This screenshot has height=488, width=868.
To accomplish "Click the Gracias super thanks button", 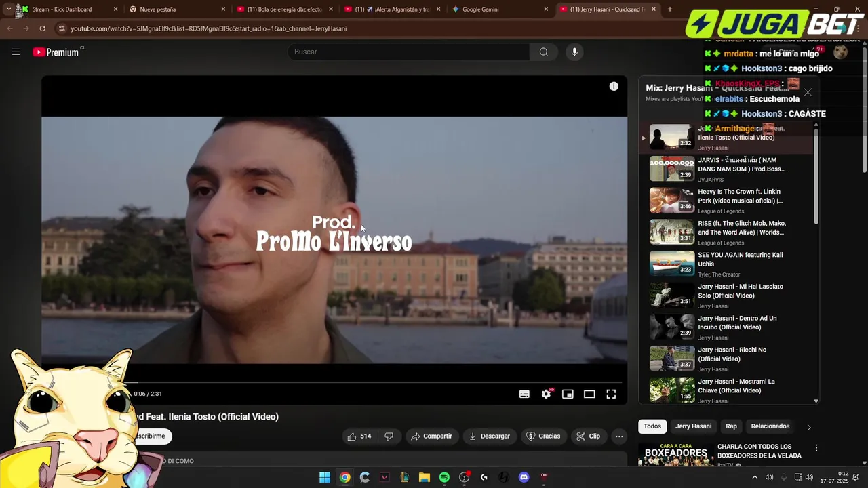I will click(544, 436).
